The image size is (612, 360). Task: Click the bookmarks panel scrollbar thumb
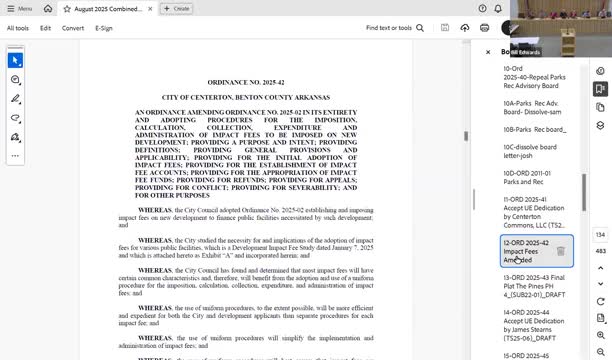[x=584, y=192]
